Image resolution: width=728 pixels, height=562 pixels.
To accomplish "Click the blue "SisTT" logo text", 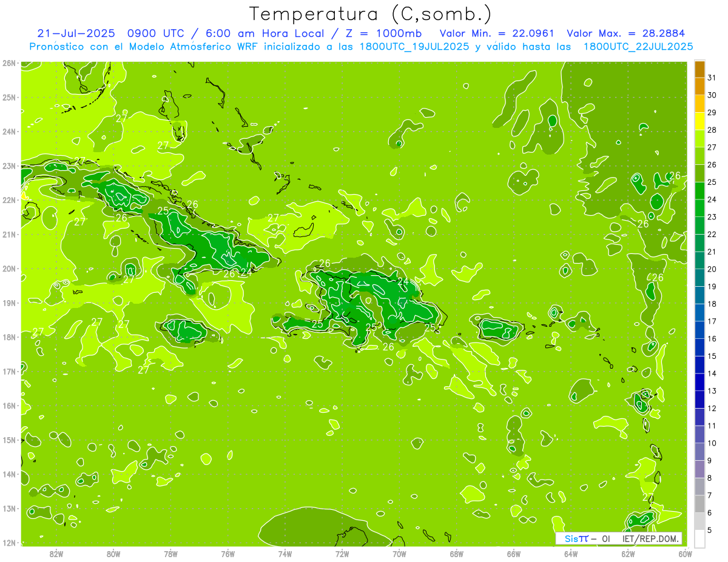I will (576, 538).
